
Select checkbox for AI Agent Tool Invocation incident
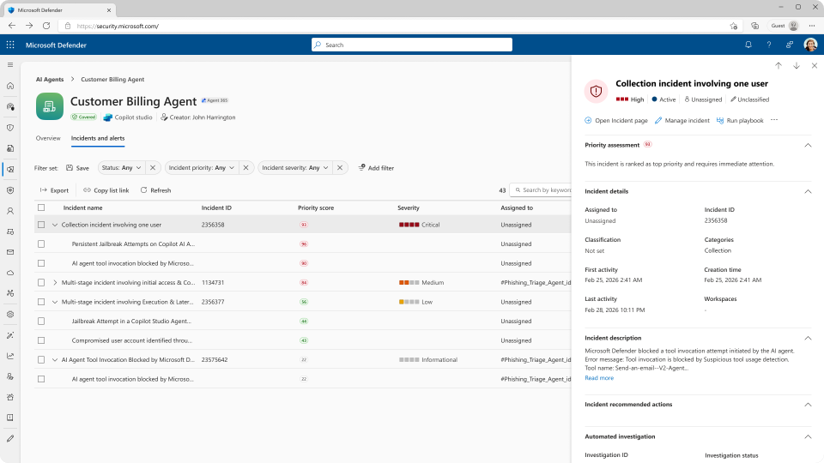41,360
